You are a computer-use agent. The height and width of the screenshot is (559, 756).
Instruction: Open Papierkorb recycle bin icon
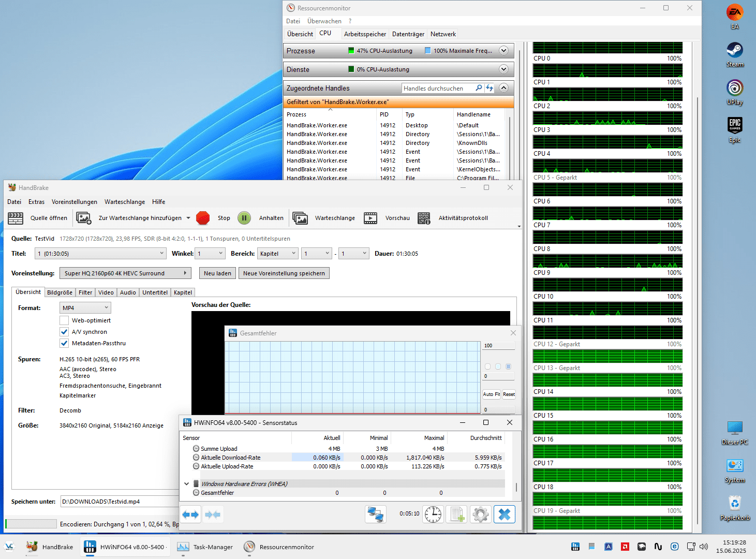tap(735, 508)
